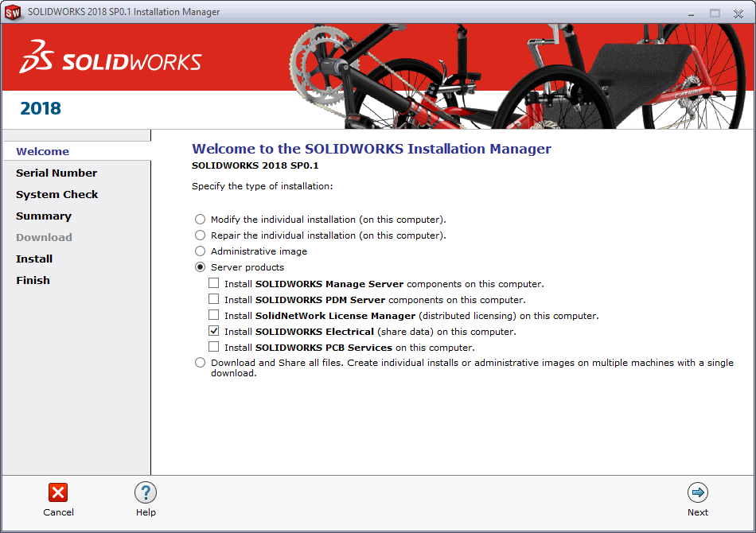Image resolution: width=756 pixels, height=533 pixels.
Task: Tick the SolidNetWork License Manager checkbox
Action: coord(213,315)
